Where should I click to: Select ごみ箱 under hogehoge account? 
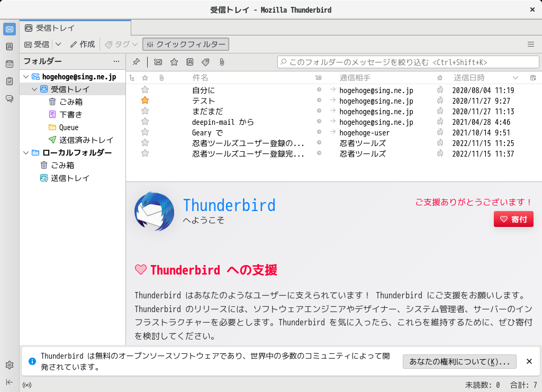(x=71, y=102)
